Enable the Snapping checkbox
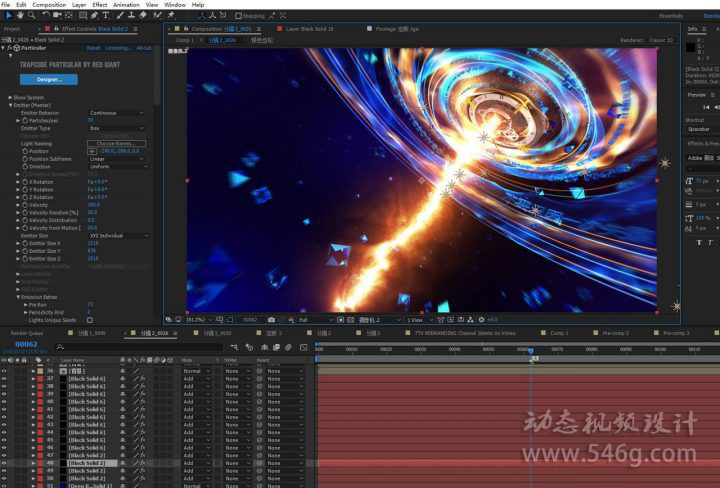This screenshot has width=720, height=488. coord(238,15)
